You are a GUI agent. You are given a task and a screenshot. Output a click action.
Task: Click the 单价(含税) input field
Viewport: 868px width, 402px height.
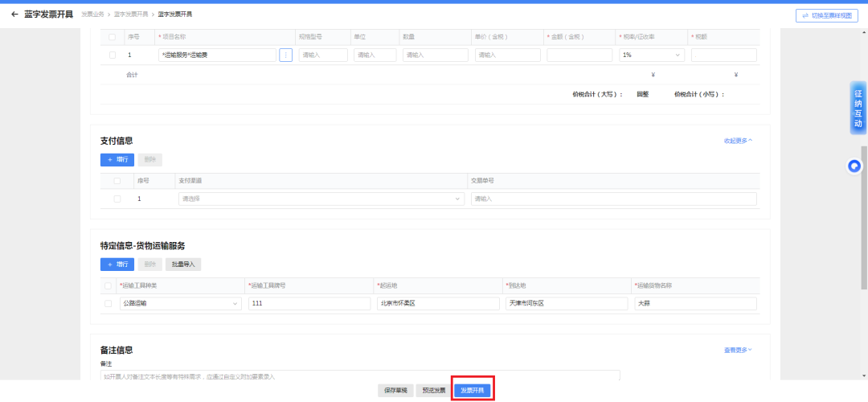tap(508, 55)
